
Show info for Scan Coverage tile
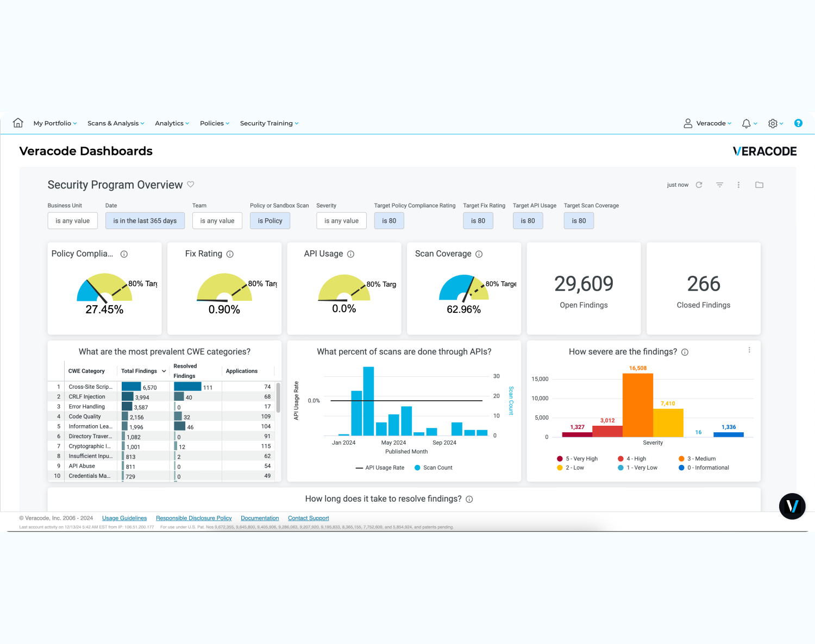point(479,254)
